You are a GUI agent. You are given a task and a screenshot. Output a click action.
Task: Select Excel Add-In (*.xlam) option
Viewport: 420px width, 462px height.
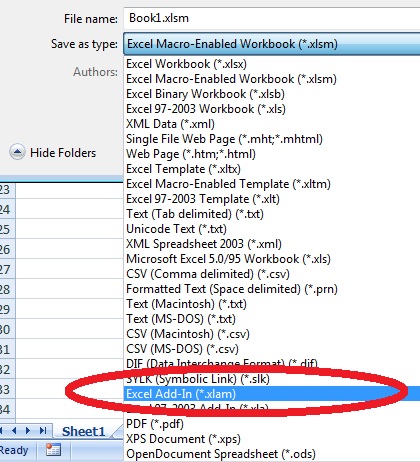pyautogui.click(x=272, y=394)
